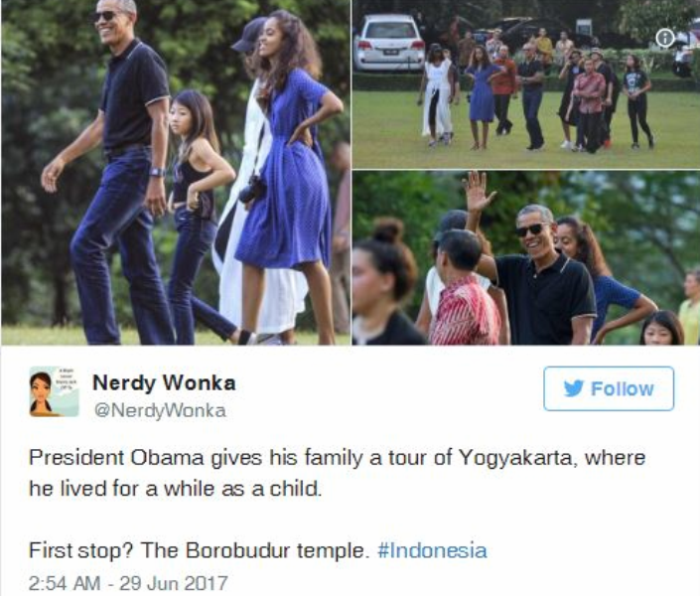Click the text "he lived for a while as a child"
This screenshot has height=596, width=700.
click(175, 489)
